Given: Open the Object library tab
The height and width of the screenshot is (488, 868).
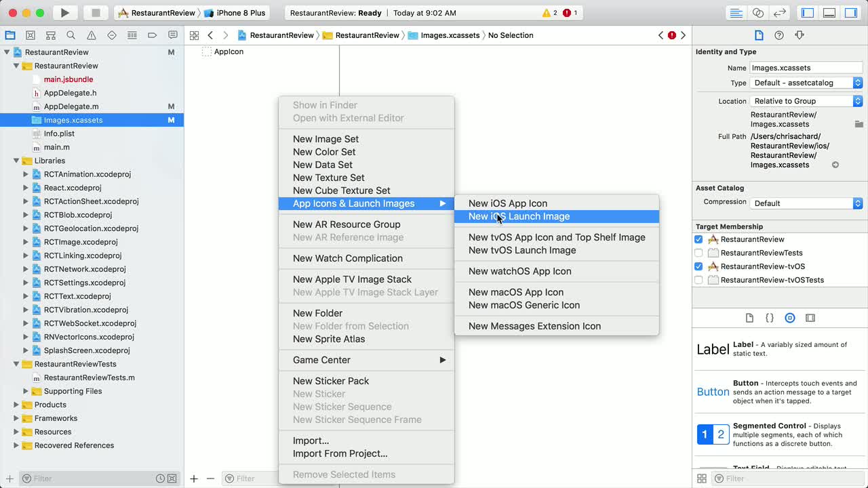Looking at the screenshot, I should [790, 318].
